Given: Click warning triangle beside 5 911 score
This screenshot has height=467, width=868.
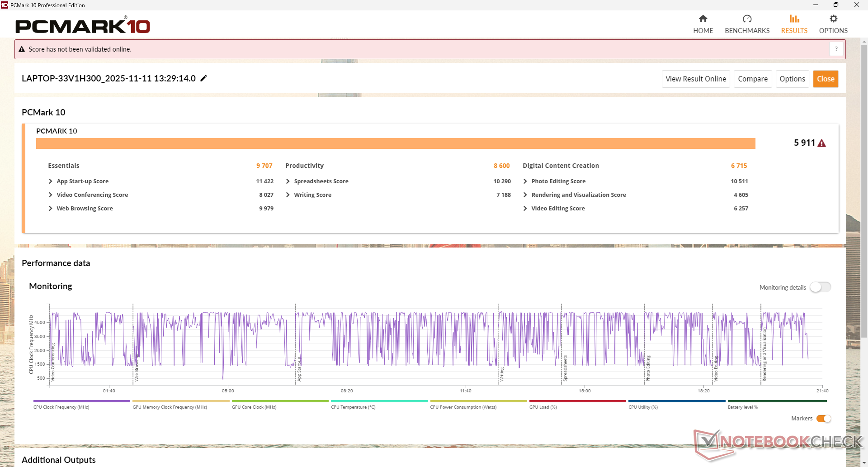Looking at the screenshot, I should (822, 143).
